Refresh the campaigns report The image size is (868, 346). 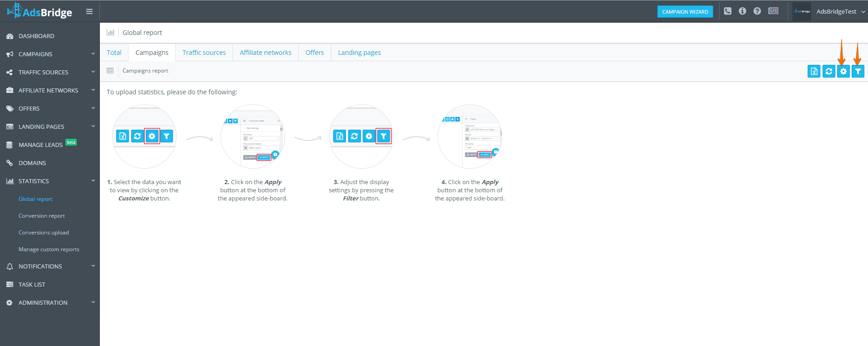coord(829,71)
